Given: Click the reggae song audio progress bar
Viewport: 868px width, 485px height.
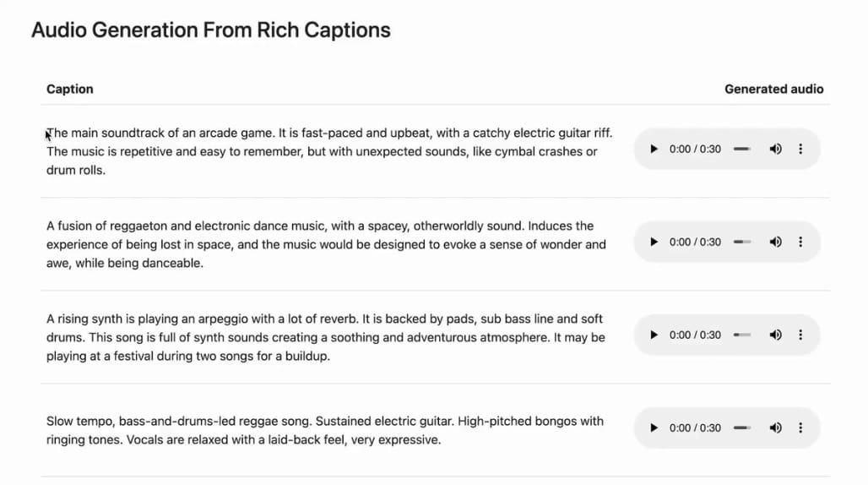Looking at the screenshot, I should 742,428.
